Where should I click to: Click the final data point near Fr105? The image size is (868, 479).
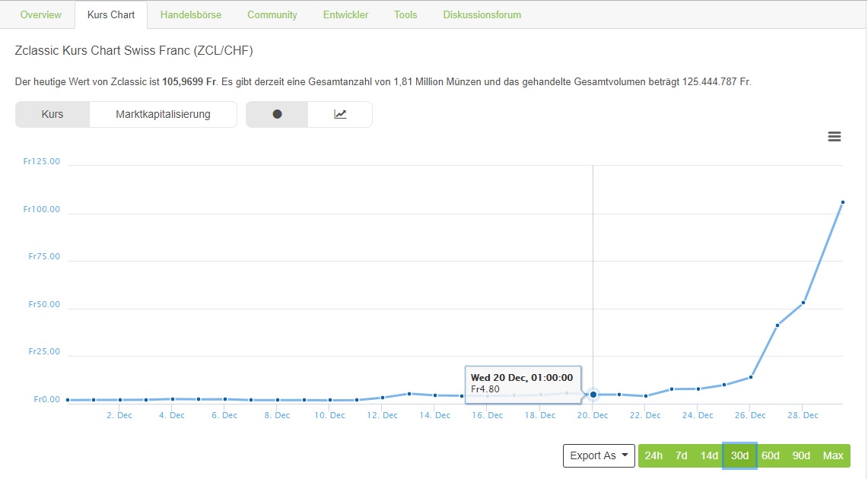[843, 202]
